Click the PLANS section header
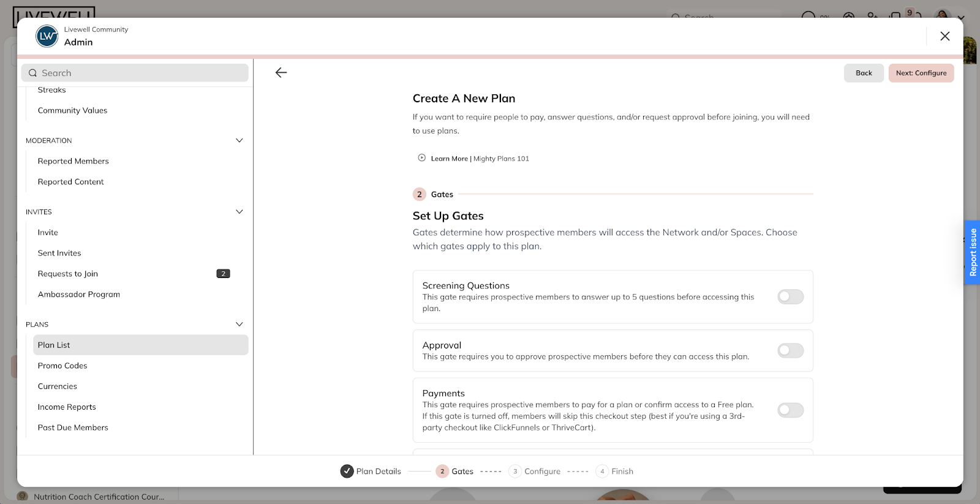Image resolution: width=980 pixels, height=504 pixels. click(x=37, y=325)
